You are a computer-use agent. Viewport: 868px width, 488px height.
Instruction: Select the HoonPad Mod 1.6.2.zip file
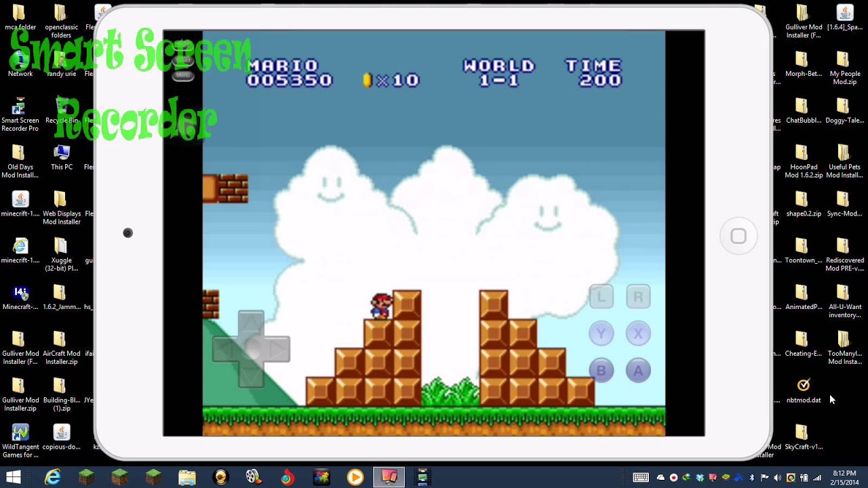tap(803, 162)
